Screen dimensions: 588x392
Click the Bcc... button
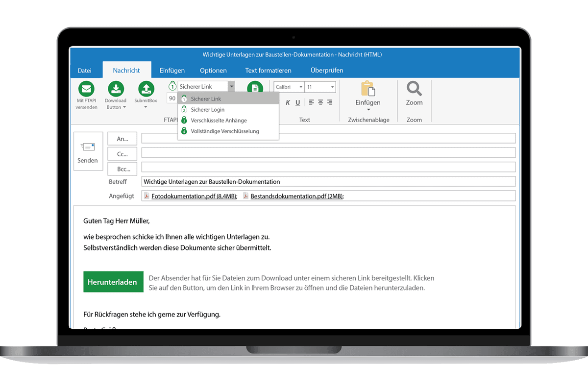click(122, 169)
